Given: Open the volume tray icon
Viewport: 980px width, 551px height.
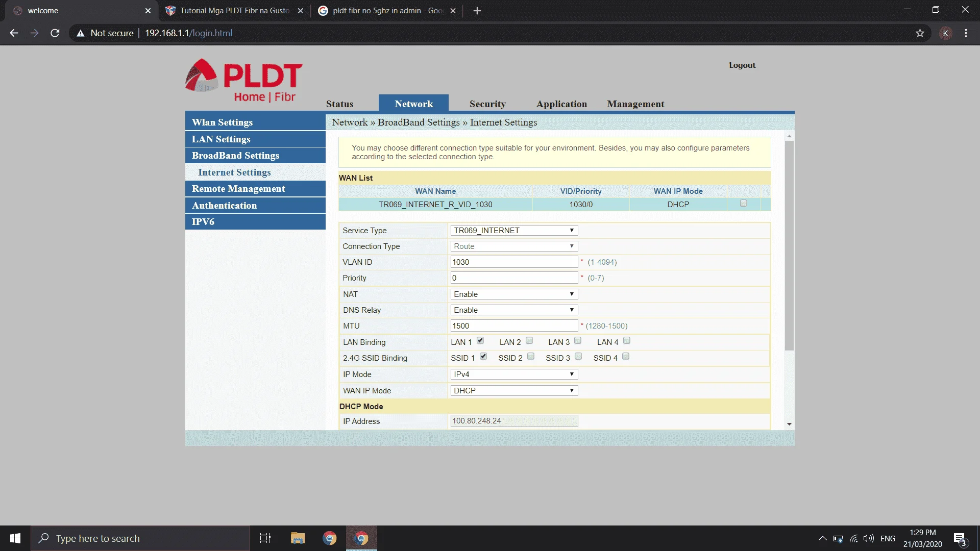Looking at the screenshot, I should click(869, 538).
